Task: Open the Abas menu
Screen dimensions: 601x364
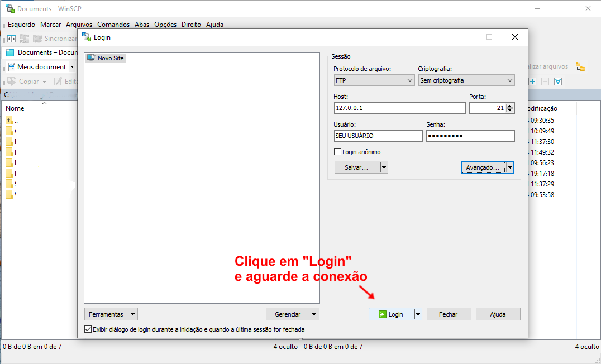Action: pyautogui.click(x=142, y=24)
